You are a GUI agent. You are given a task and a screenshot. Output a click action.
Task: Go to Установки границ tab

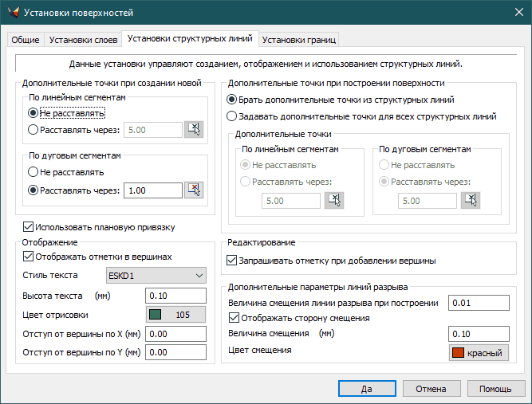pos(299,40)
